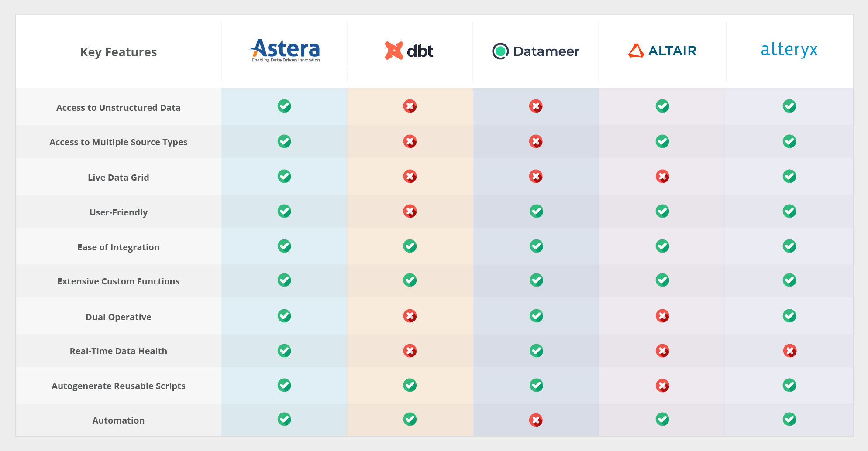Click the dbt logo in header
Image resolution: width=868 pixels, height=451 pixels.
[409, 51]
